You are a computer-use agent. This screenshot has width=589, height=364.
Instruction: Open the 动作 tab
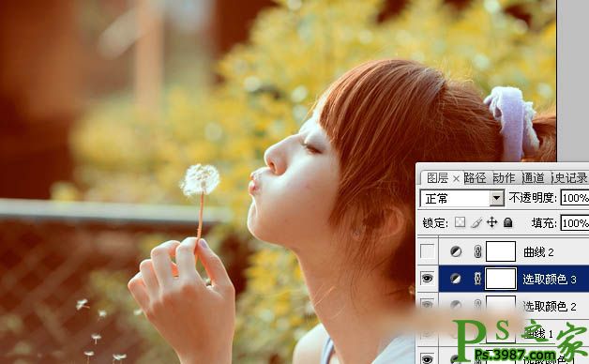coord(504,178)
